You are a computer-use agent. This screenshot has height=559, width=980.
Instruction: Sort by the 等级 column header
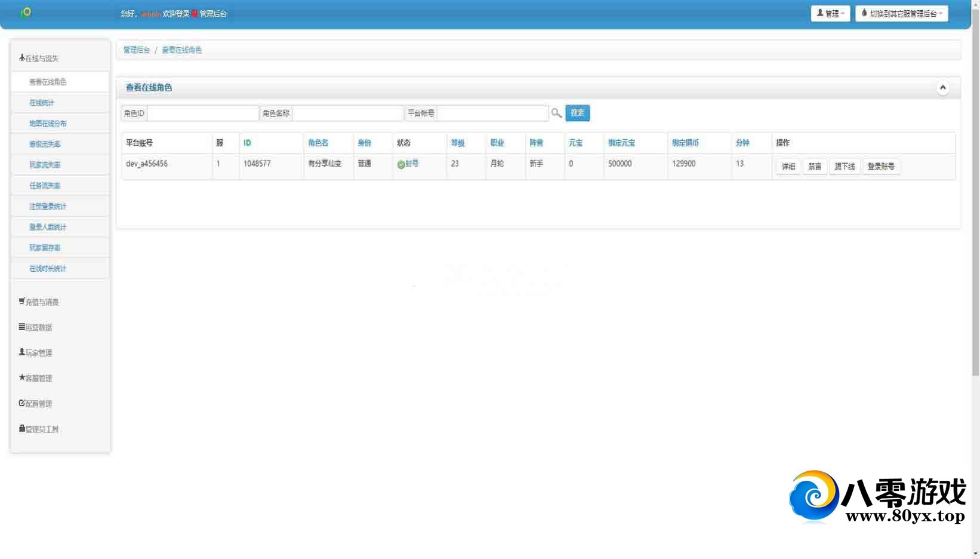point(458,143)
